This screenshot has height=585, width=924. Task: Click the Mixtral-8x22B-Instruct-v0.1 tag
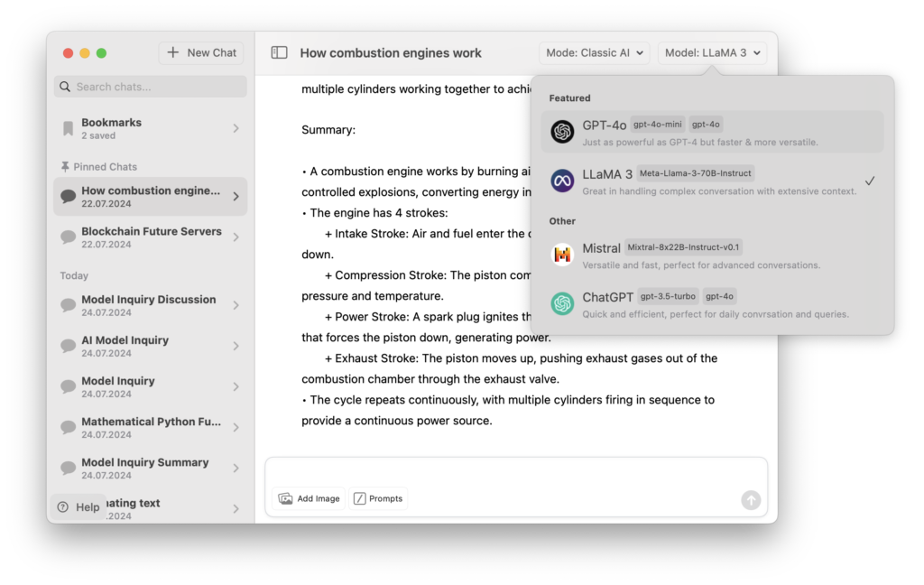[x=683, y=247]
